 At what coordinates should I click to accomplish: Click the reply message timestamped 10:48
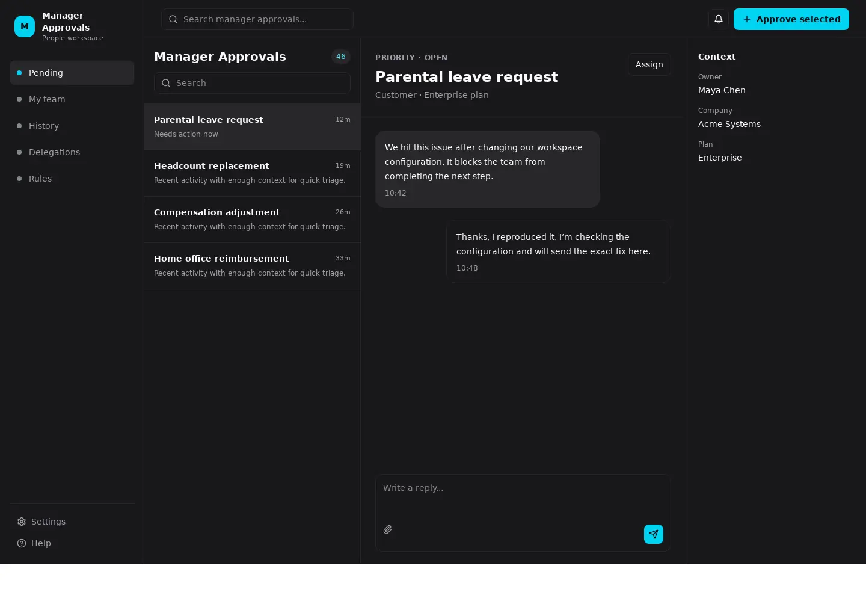tap(559, 251)
